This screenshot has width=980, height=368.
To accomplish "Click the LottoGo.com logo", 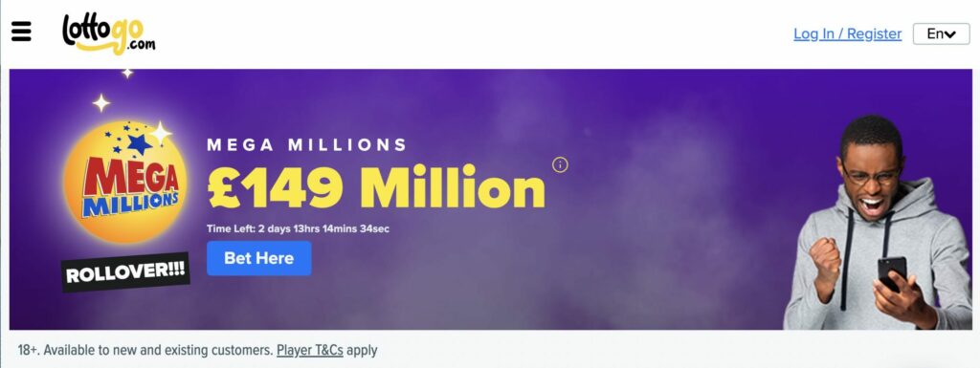I will 109,34.
